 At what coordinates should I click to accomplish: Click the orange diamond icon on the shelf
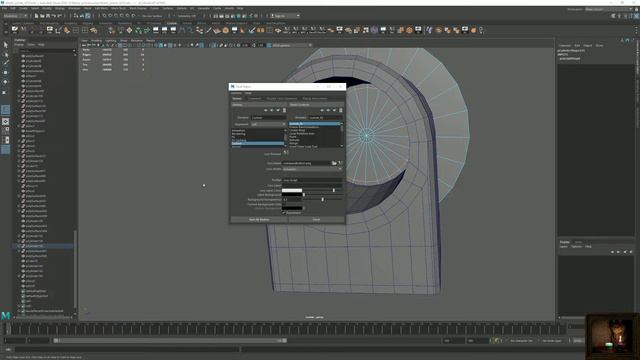tap(129, 30)
